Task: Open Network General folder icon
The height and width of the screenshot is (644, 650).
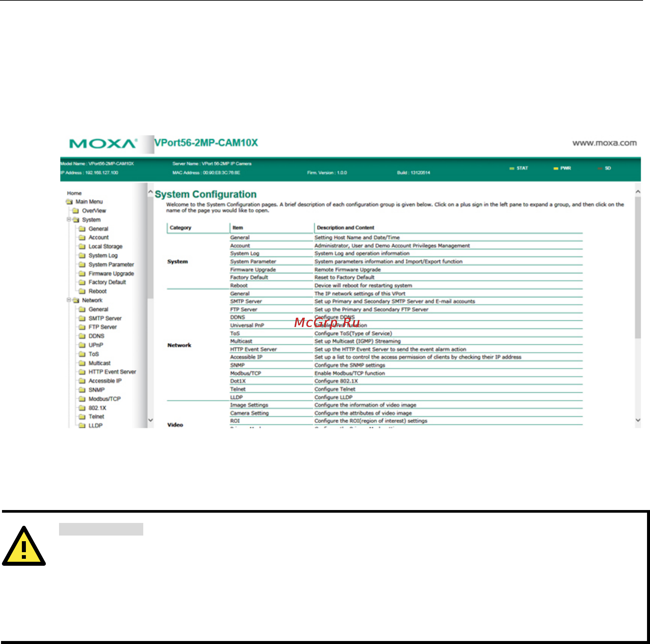Action: click(x=82, y=309)
